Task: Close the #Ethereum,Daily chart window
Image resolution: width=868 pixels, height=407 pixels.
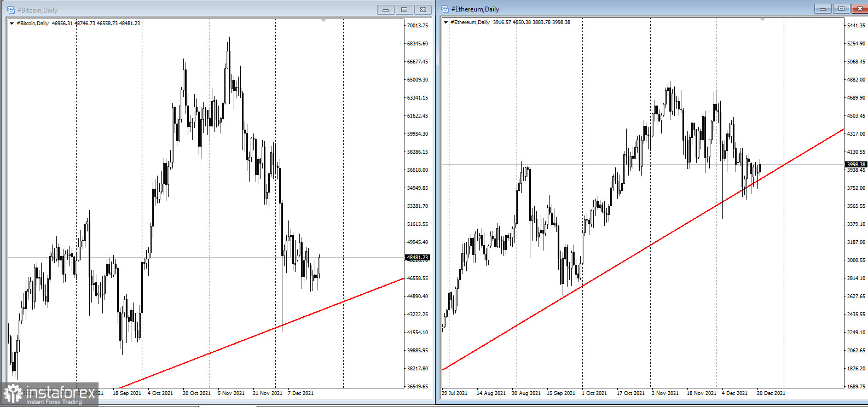Action: click(x=859, y=9)
